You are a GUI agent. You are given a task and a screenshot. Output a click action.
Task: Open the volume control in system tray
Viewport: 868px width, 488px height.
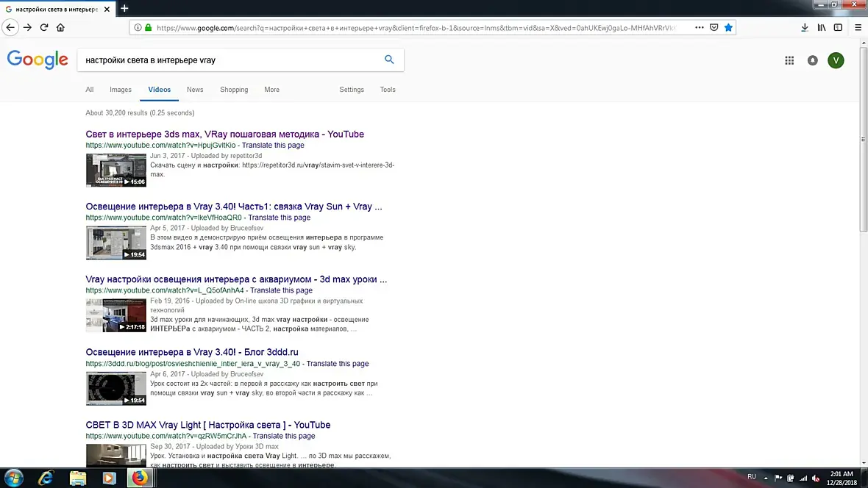point(816,478)
